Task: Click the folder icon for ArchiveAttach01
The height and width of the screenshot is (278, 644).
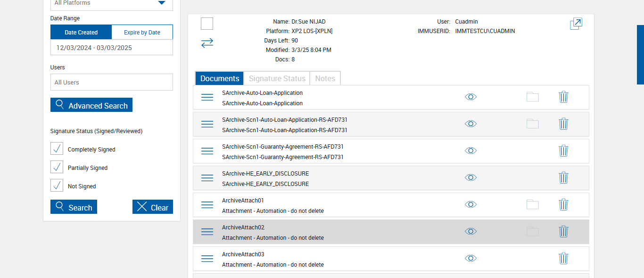Action: tap(532, 204)
